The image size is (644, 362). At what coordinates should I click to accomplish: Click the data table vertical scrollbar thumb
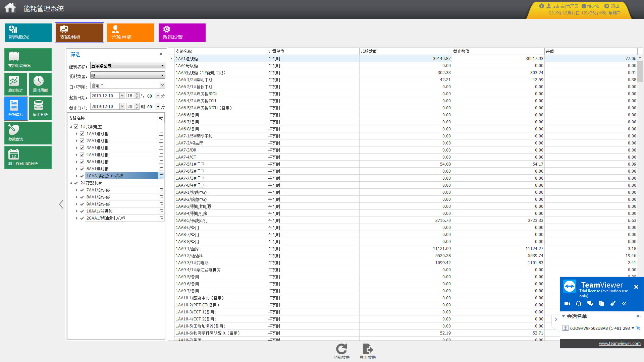click(640, 72)
